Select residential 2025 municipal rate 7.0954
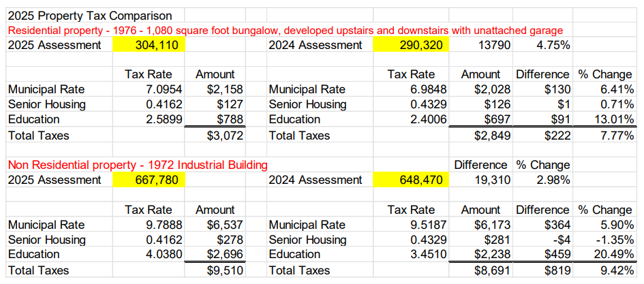This screenshot has width=644, height=284. tap(164, 89)
